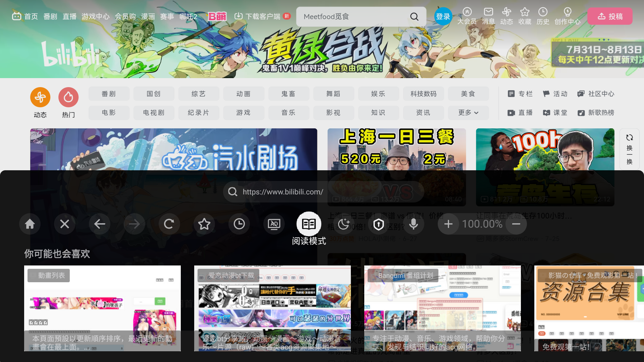Image resolution: width=644 pixels, height=362 pixels.
Task: Open 番剧 in top navigation bar
Action: pyautogui.click(x=50, y=16)
